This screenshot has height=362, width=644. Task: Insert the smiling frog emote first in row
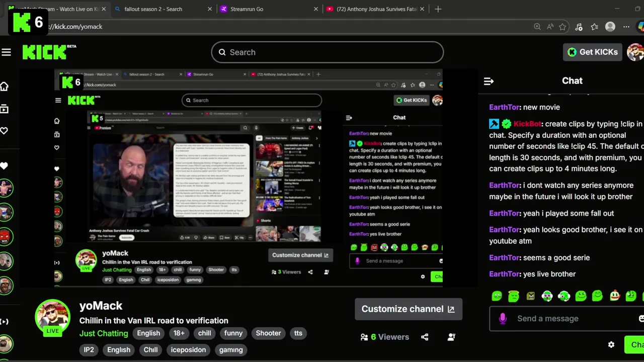pyautogui.click(x=497, y=296)
